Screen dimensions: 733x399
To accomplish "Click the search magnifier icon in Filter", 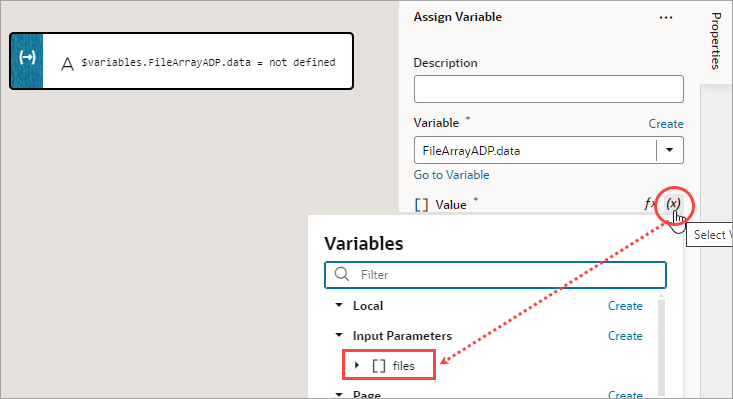I will (x=342, y=274).
